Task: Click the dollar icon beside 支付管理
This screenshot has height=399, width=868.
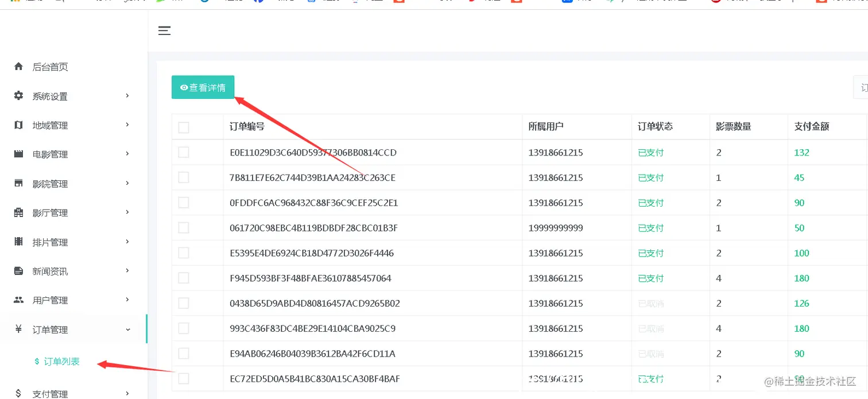Action: coord(18,393)
